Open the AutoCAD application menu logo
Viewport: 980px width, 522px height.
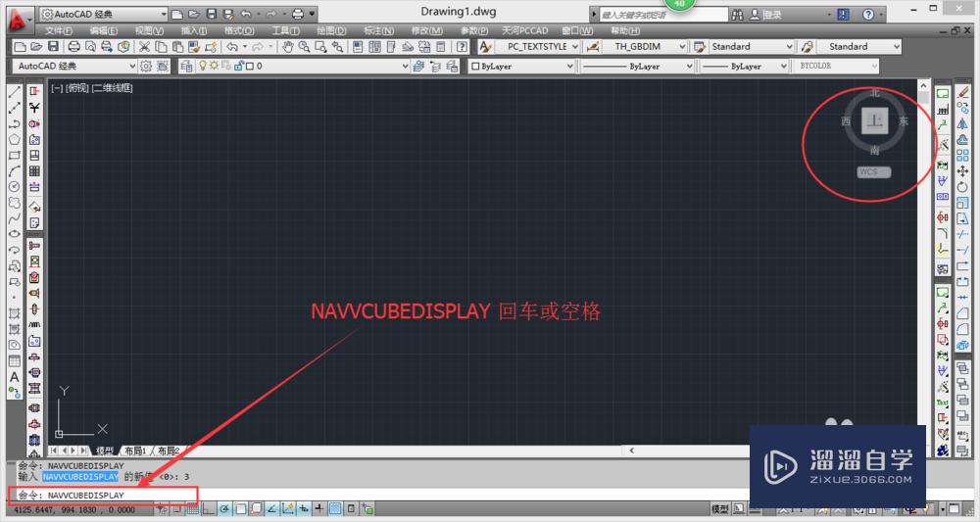pos(18,20)
